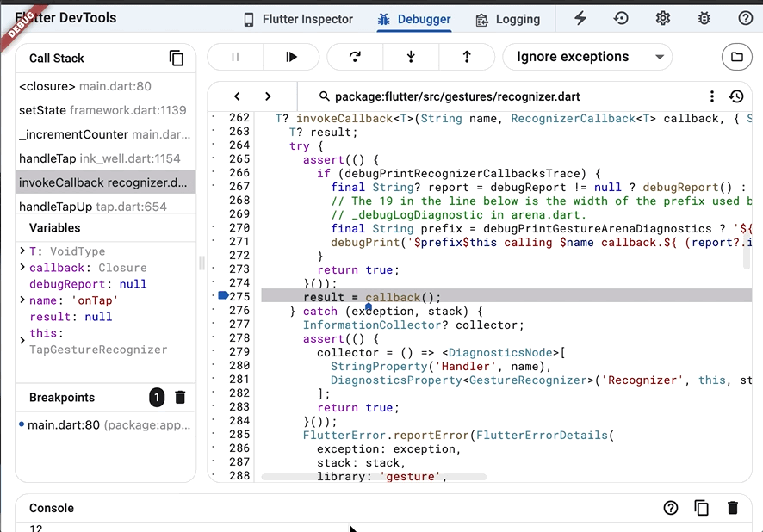This screenshot has width=763, height=532.
Task: Select the invokeCallback recognizer frame
Action: (x=106, y=182)
